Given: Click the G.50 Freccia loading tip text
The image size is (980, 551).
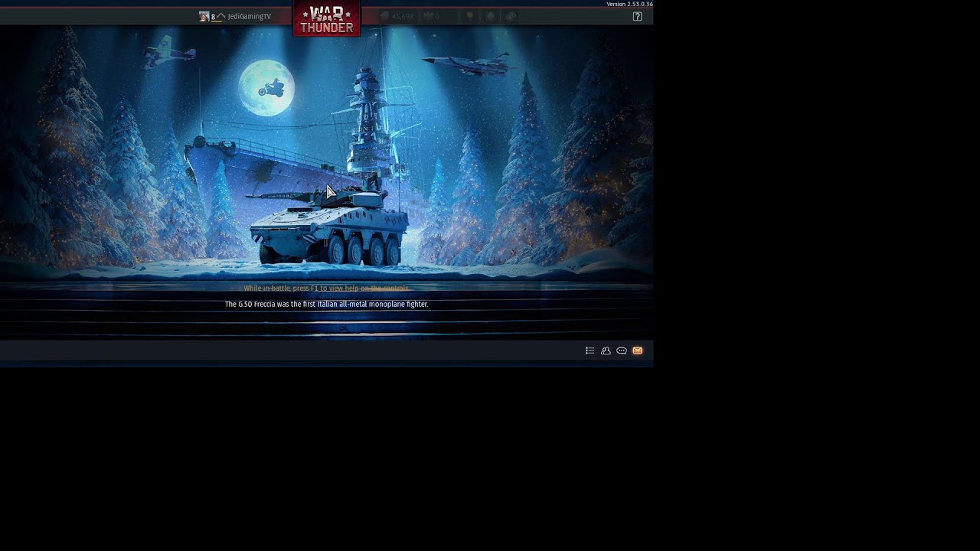Looking at the screenshot, I should (326, 304).
